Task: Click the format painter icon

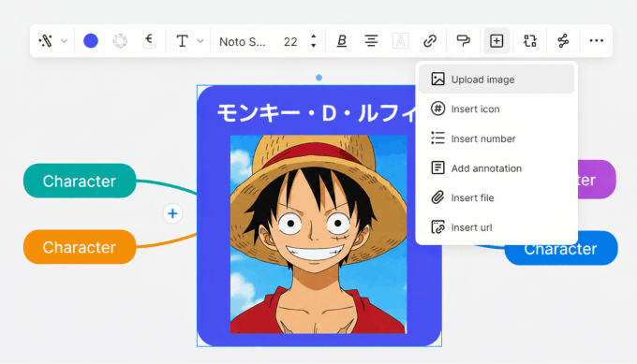Action: click(463, 40)
